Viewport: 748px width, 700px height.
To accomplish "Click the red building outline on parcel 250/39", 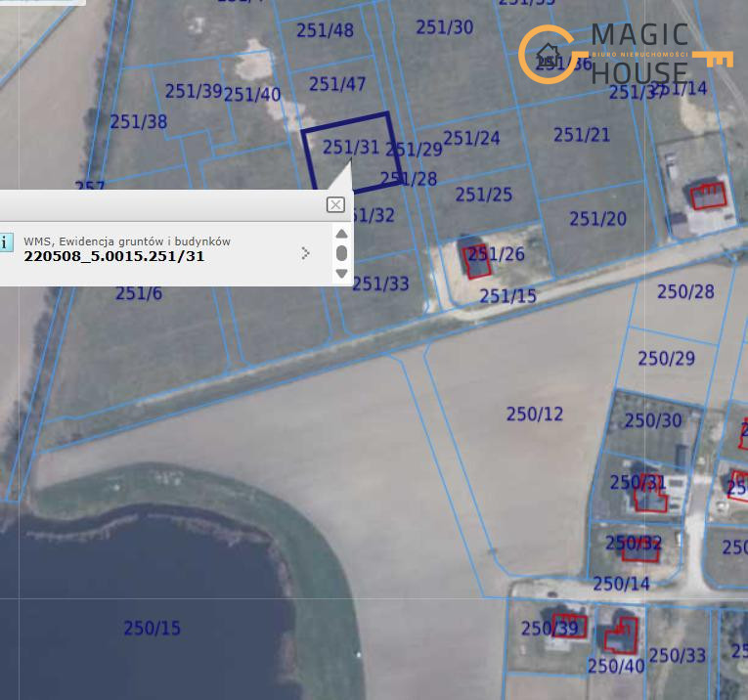I will coord(569,625).
